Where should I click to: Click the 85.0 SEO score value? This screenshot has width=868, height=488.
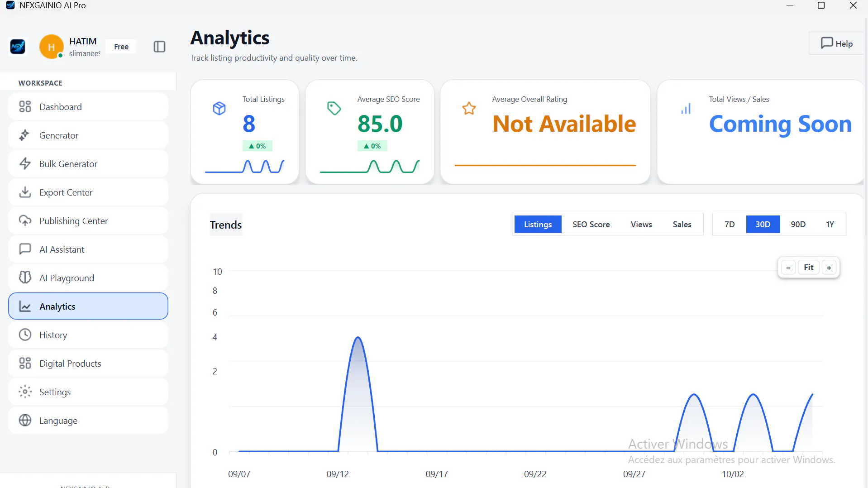coord(380,124)
